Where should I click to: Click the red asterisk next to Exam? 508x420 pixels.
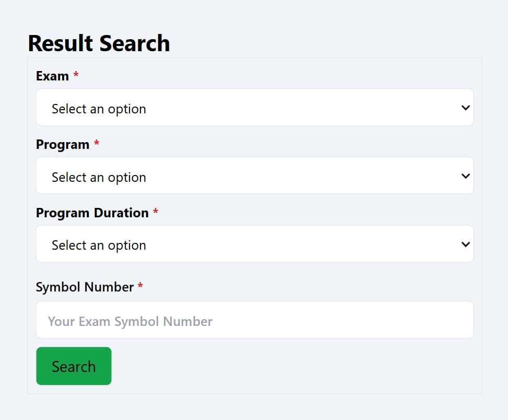75,74
